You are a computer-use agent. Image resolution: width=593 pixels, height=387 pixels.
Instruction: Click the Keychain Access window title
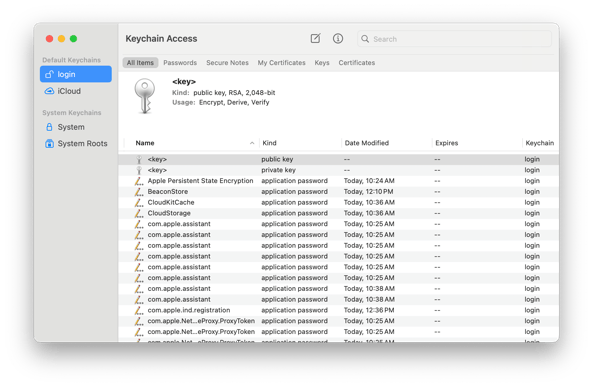161,39
